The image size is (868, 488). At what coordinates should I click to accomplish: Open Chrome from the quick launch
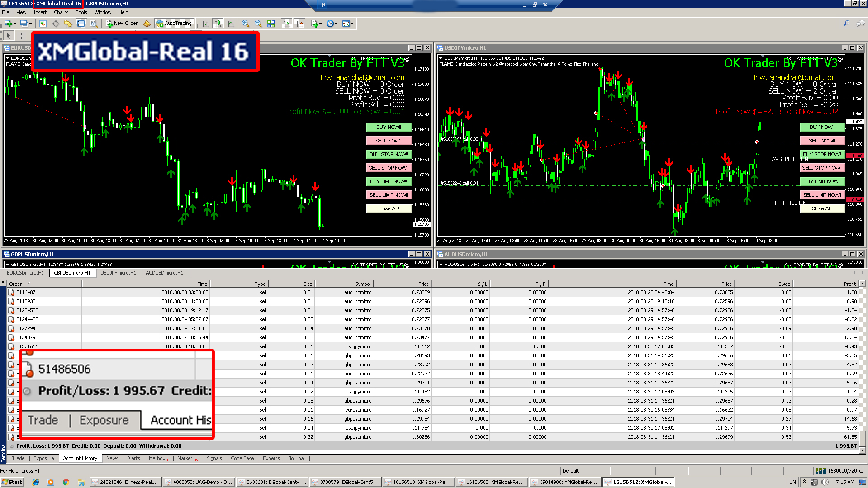[x=66, y=482]
